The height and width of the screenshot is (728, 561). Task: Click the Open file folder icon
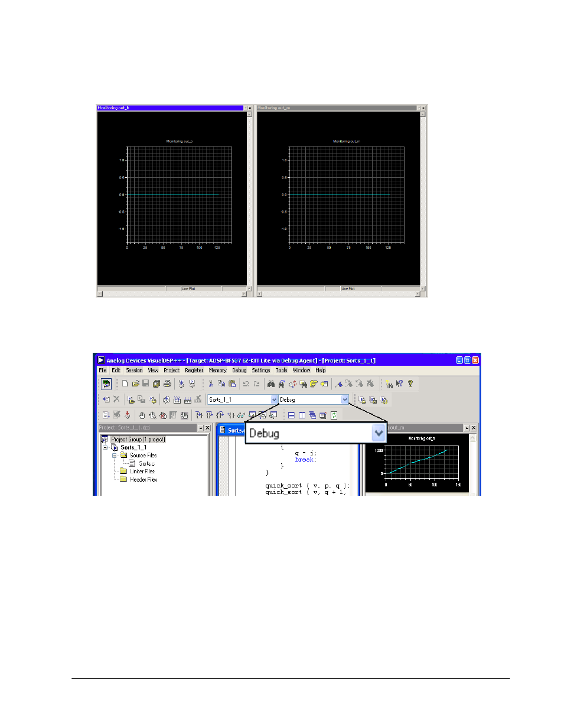coord(135,383)
